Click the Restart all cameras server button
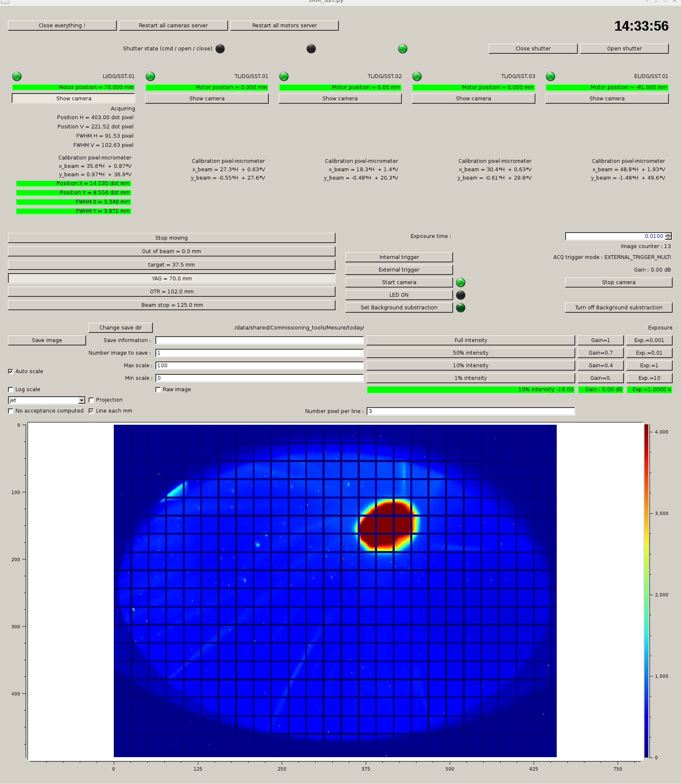 pyautogui.click(x=173, y=26)
